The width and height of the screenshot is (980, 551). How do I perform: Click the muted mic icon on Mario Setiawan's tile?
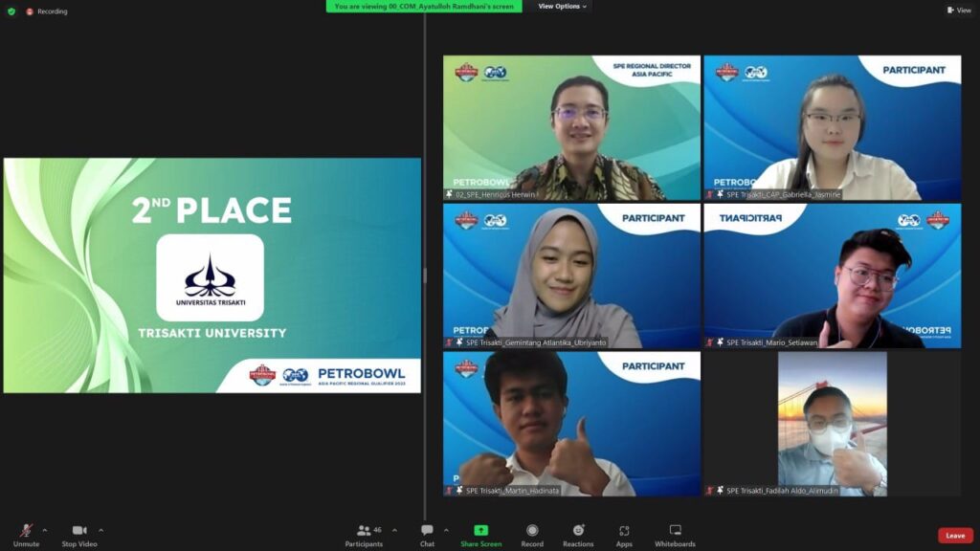tap(709, 342)
